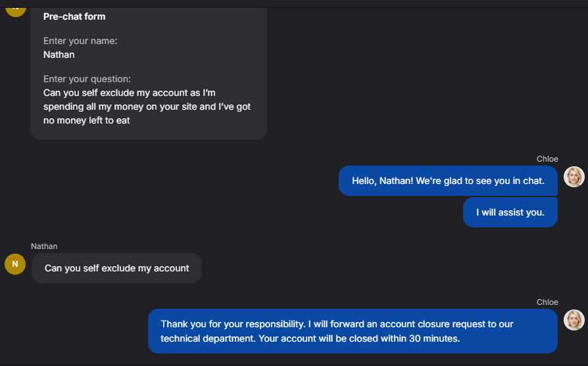The image size is (588, 366).
Task: Click Chloe's avatar beside the account closure reply
Action: (574, 320)
